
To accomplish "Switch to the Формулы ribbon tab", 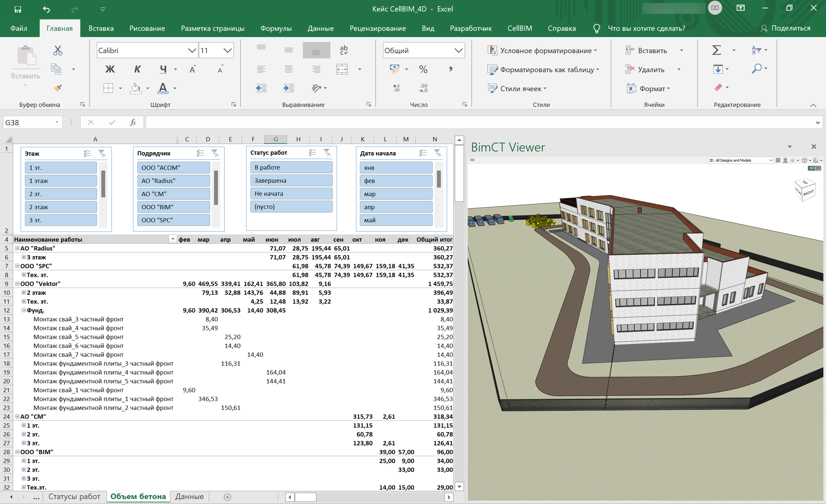I will pyautogui.click(x=276, y=28).
